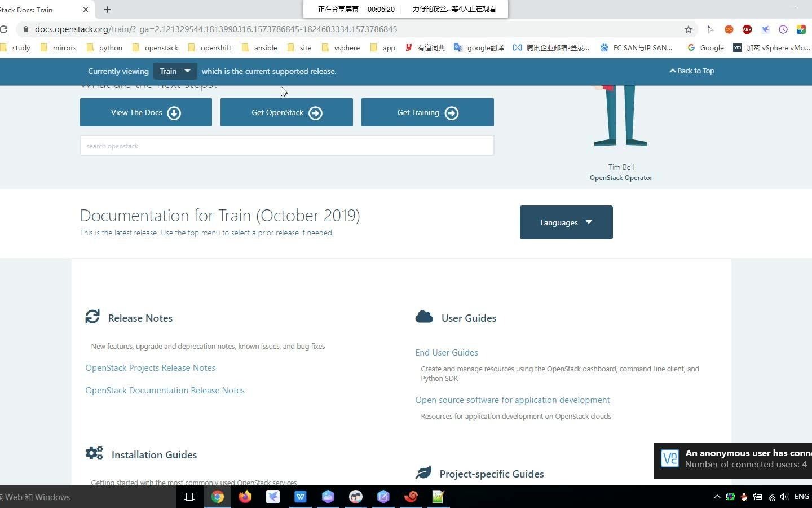
Task: Close the Stack Docs: Train tab
Action: tap(86, 10)
